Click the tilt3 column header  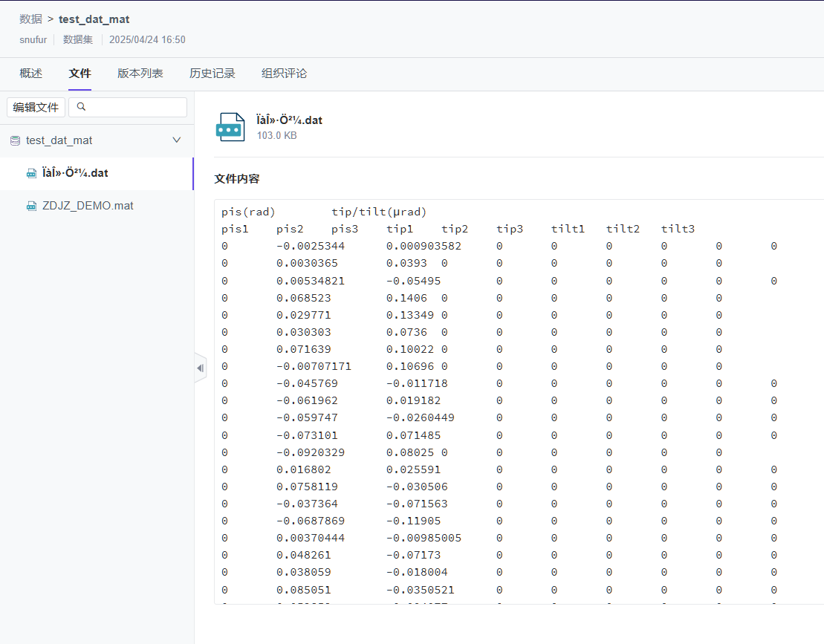678,229
